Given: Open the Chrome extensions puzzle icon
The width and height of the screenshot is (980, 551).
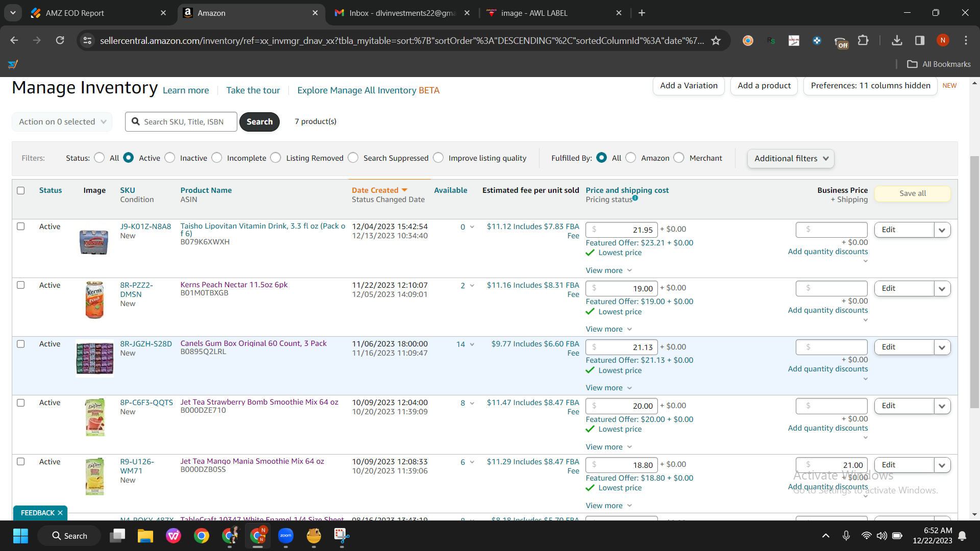Looking at the screenshot, I should tap(863, 40).
